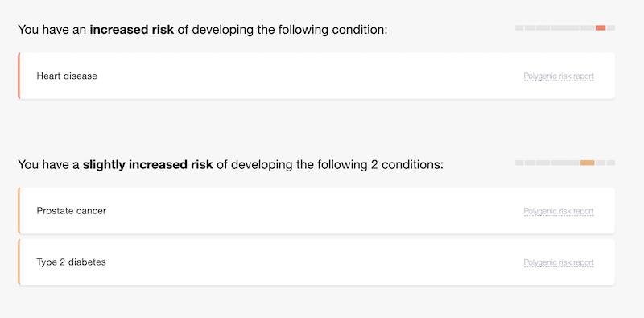Click red accent edge of Heart disease card
The image size is (644, 318).
[19, 76]
